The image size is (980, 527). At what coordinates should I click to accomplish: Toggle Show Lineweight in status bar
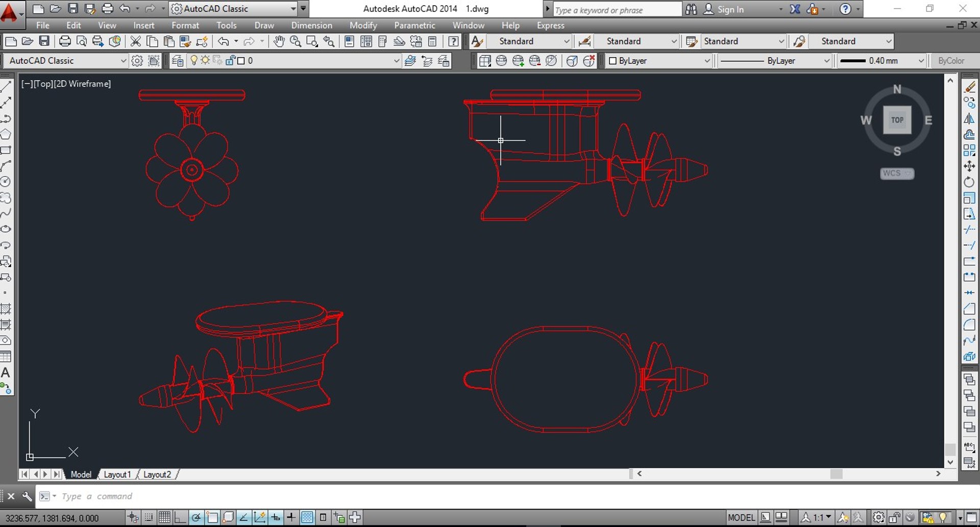point(291,518)
